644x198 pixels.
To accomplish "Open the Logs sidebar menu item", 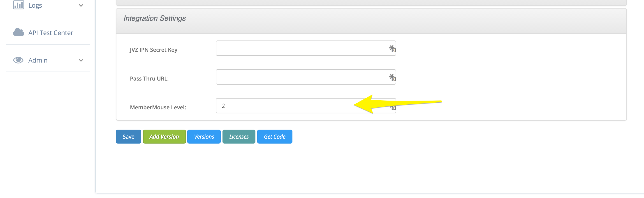I will click(x=48, y=5).
